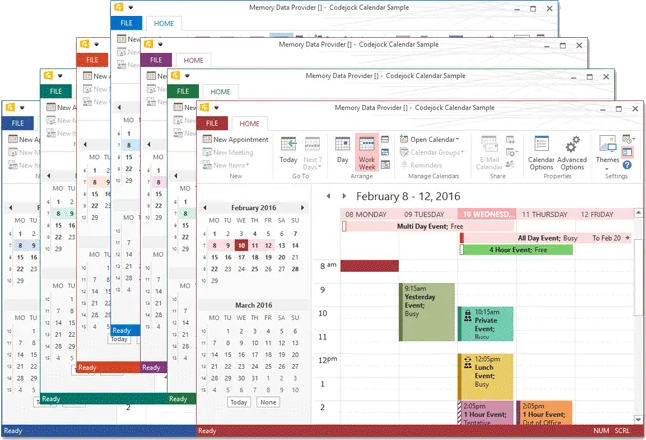The width and height of the screenshot is (646, 440).
Task: Open the teal Private Event at 10:15am
Action: pos(486,324)
